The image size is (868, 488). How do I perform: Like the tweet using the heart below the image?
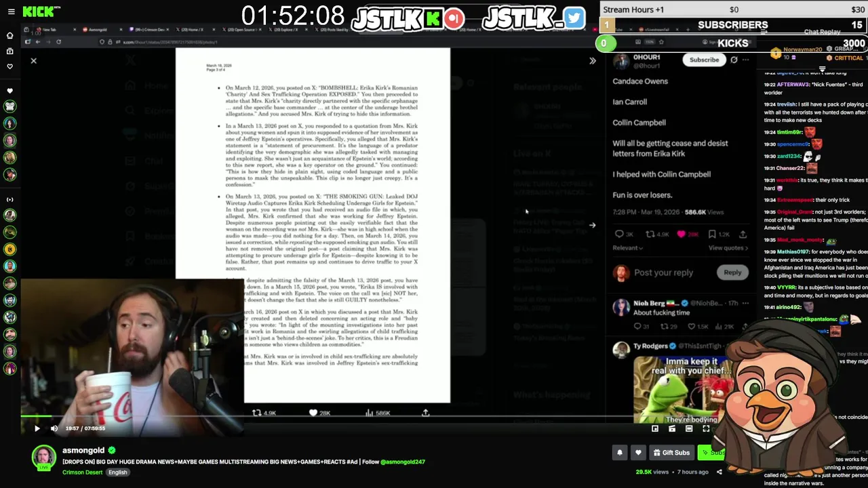coord(313,413)
